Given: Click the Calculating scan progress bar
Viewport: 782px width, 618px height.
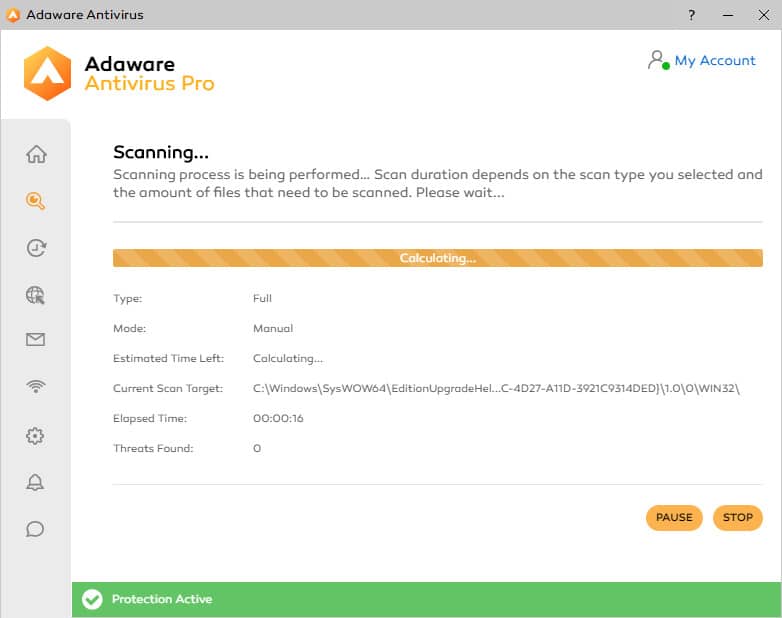Looking at the screenshot, I should pos(437,258).
